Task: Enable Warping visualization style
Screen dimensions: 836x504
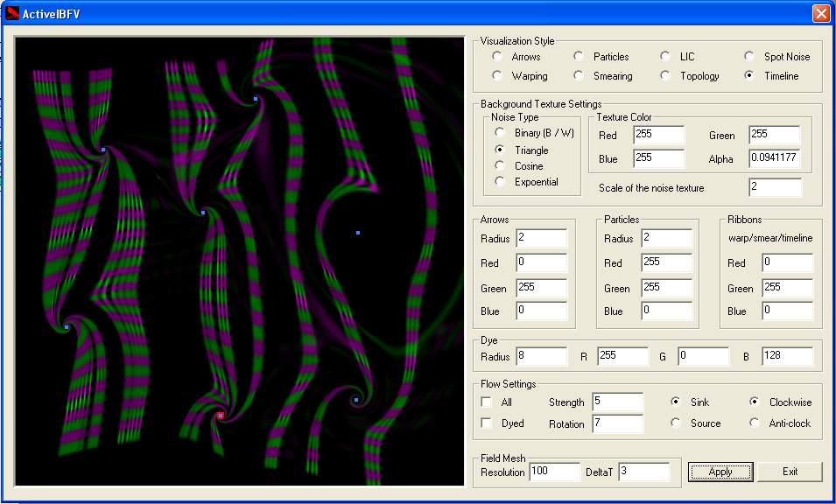Action: point(498,76)
